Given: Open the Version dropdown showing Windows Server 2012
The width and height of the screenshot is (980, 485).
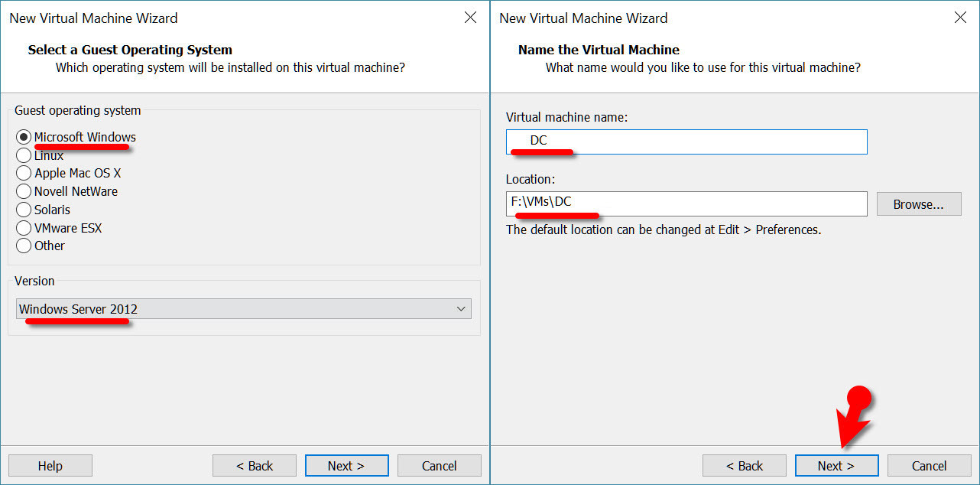Looking at the screenshot, I should [x=243, y=309].
